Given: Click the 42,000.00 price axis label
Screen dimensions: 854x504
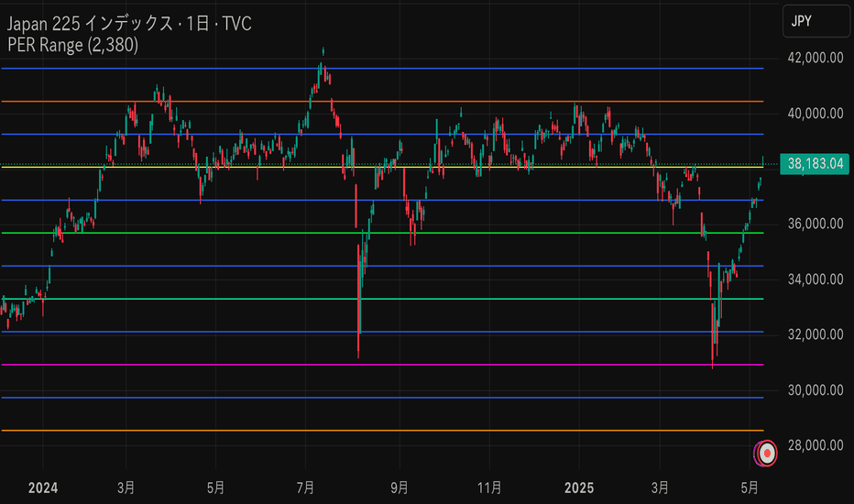Looking at the screenshot, I should tap(816, 58).
